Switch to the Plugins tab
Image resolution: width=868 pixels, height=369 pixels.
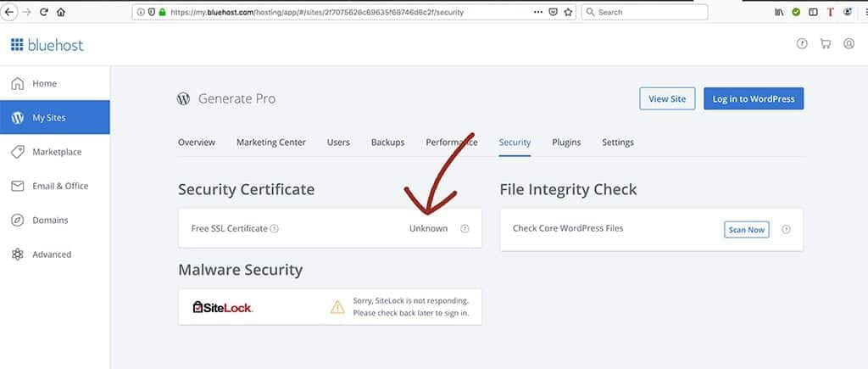coord(566,143)
